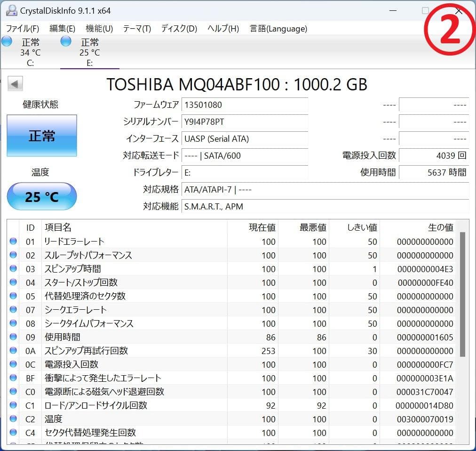This screenshot has width=476, height=451.
Task: Click the status dot beside 使用時間
Action: pos(14,337)
